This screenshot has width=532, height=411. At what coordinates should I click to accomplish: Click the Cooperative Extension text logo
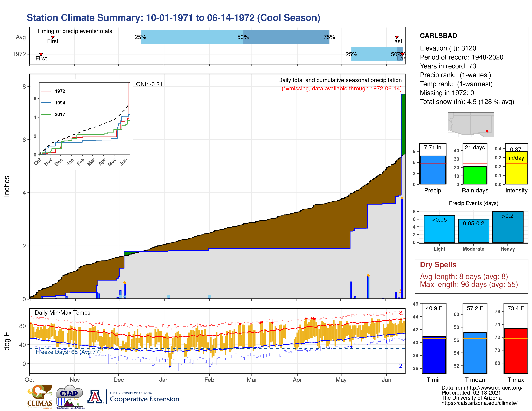(144, 397)
